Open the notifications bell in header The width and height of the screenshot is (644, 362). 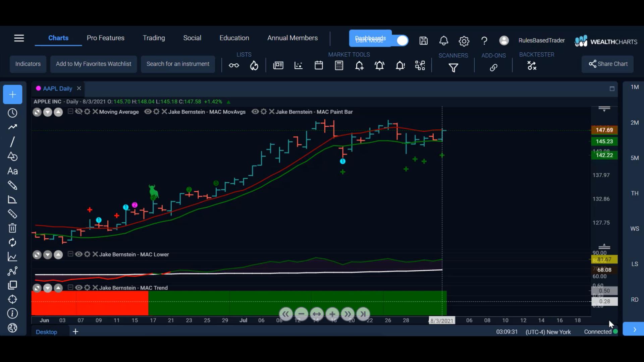tap(443, 41)
